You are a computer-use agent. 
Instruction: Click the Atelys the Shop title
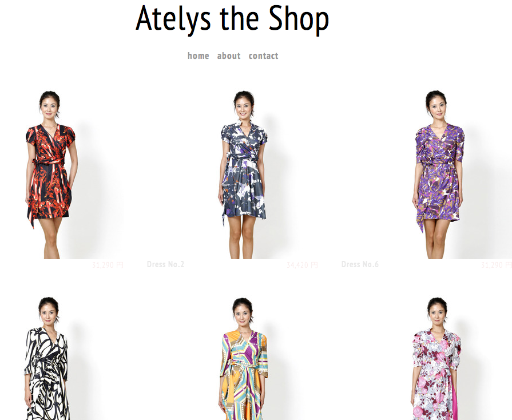(232, 19)
